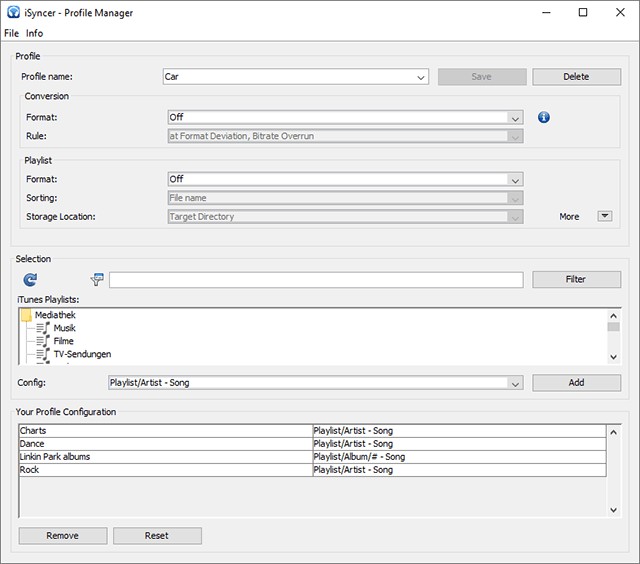Open the Profile name dropdown

421,77
